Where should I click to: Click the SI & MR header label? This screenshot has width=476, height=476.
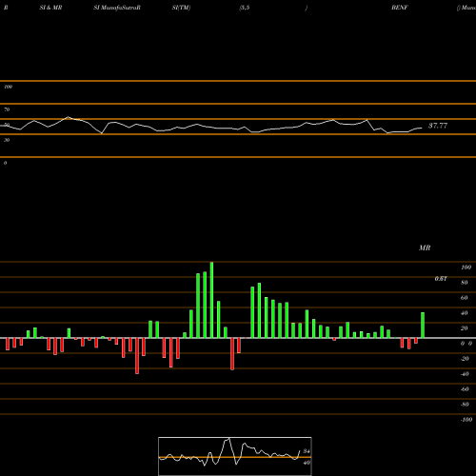(50, 8)
